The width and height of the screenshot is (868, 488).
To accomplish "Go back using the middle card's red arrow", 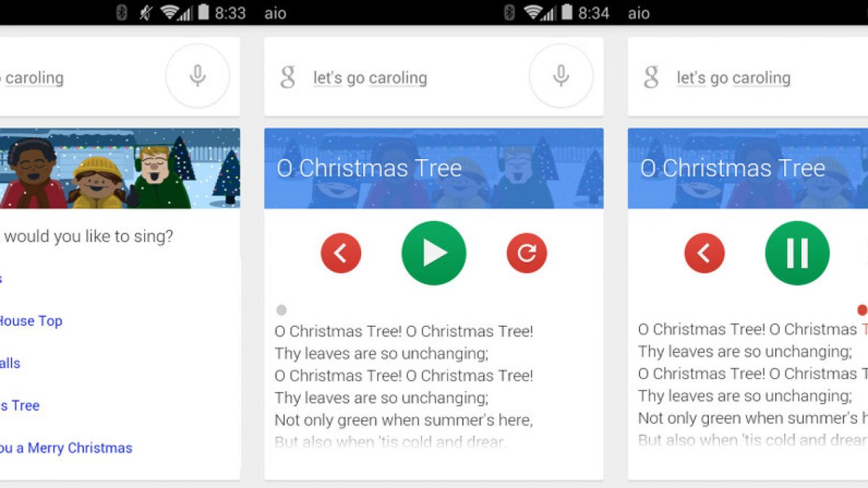I will point(341,253).
